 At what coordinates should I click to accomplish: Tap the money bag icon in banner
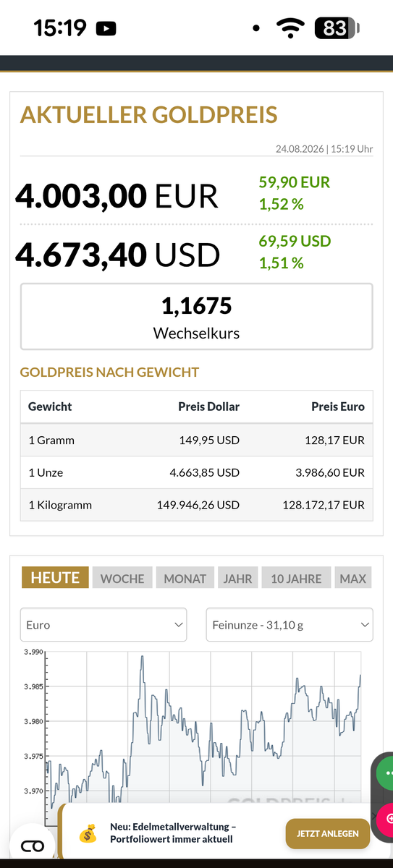(x=88, y=833)
